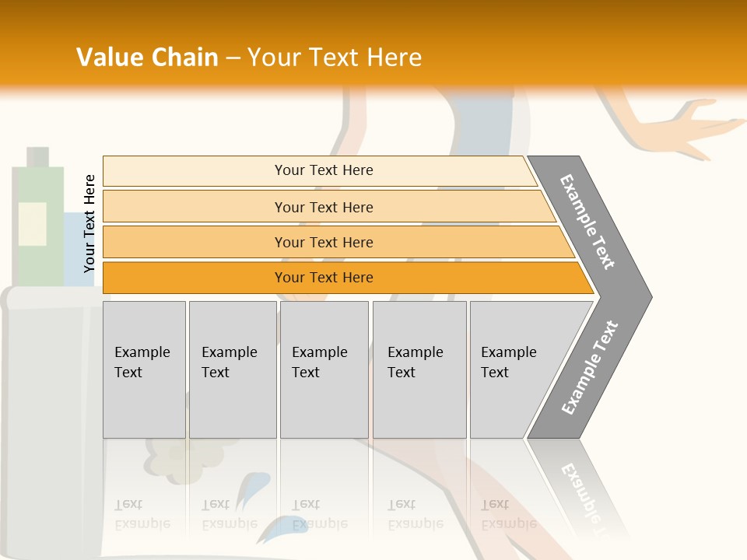This screenshot has height=560, width=747.
Task: Click the bold "Value Chain" title words
Action: (147, 58)
